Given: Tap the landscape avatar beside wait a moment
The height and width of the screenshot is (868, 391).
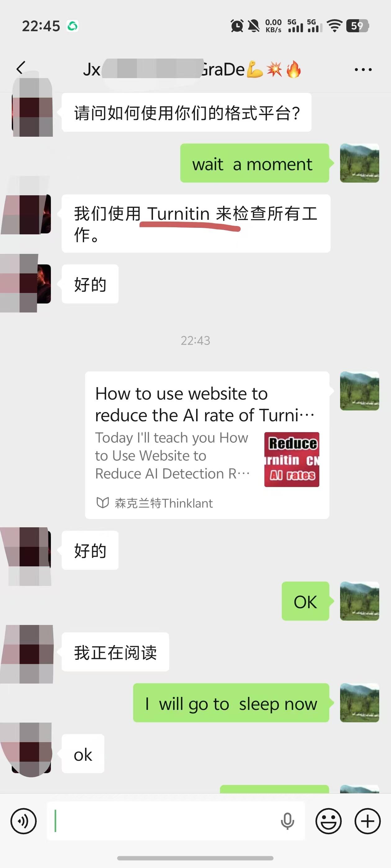Looking at the screenshot, I should pyautogui.click(x=359, y=163).
